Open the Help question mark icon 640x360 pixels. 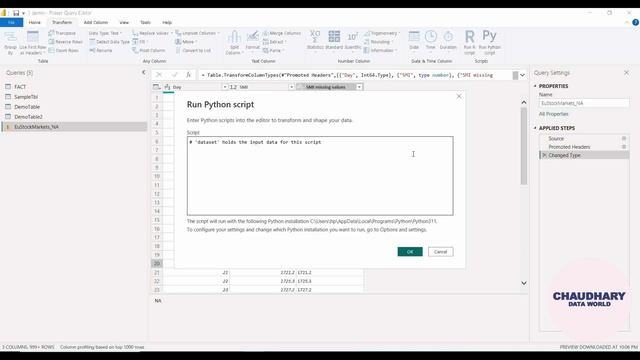(x=635, y=22)
